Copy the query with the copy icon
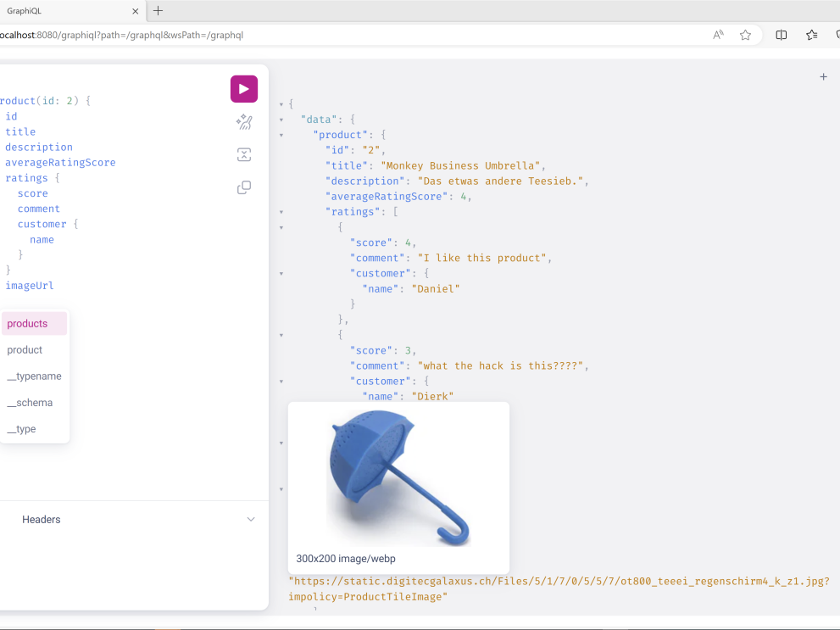This screenshot has height=630, width=840. (244, 187)
